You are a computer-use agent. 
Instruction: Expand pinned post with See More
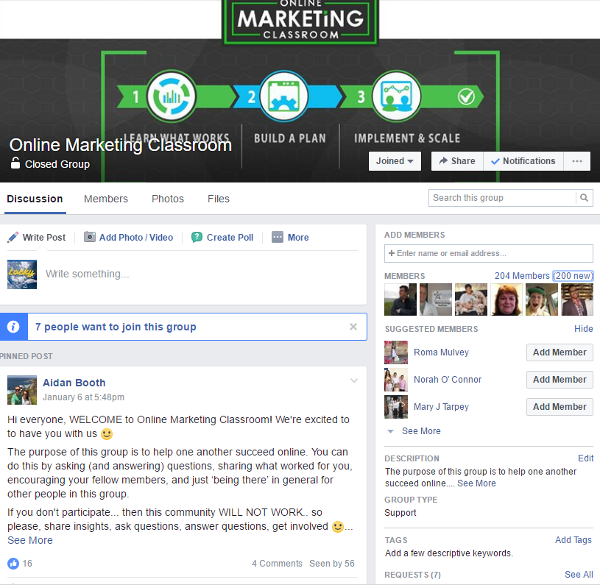pos(30,540)
